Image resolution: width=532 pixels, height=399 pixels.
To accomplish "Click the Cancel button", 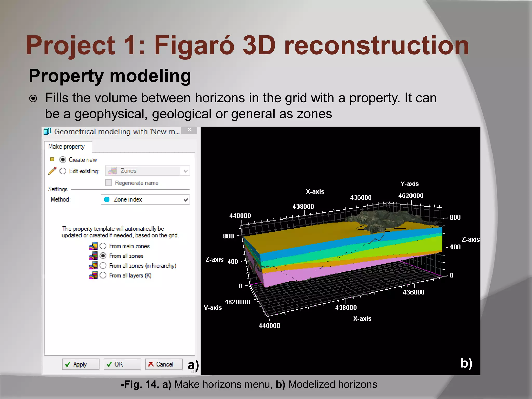I will [164, 364].
